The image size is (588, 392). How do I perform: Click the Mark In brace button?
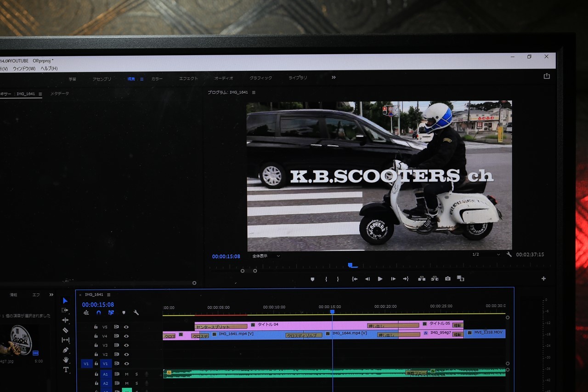point(326,279)
